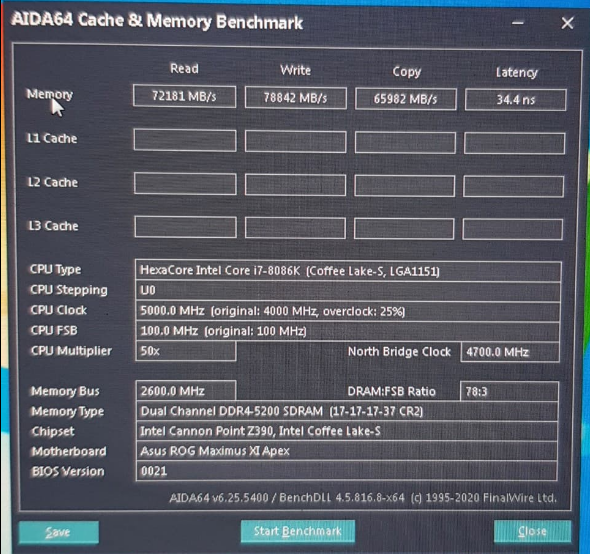Select the BIOS Version value 0021

(x=346, y=471)
